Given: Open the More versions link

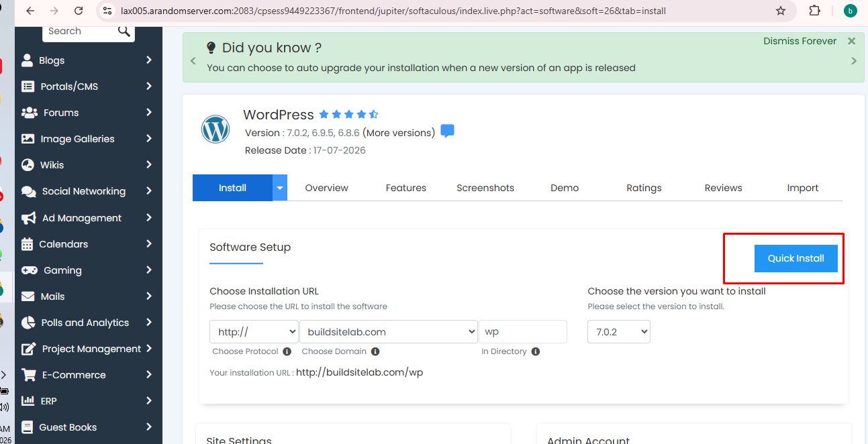Looking at the screenshot, I should click(399, 133).
